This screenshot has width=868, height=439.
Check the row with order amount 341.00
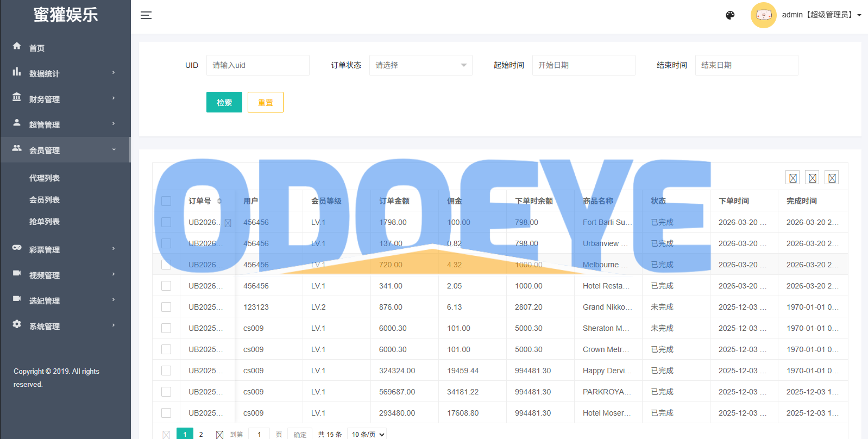[166, 286]
